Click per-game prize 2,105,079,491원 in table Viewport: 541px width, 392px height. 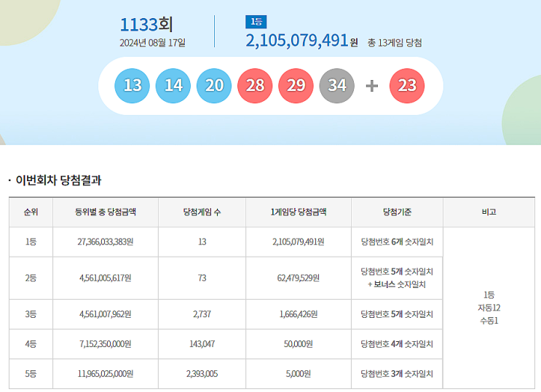299,241
